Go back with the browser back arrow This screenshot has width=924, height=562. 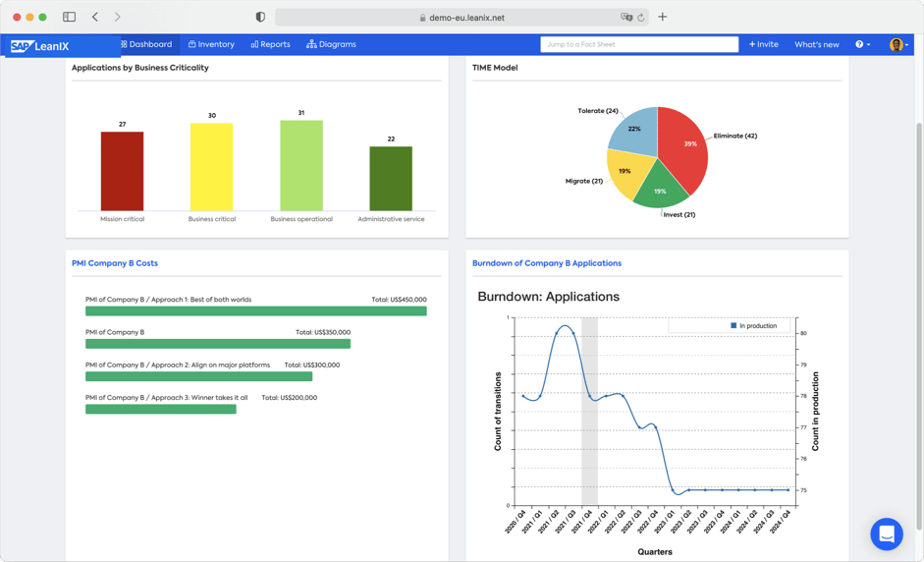(95, 17)
